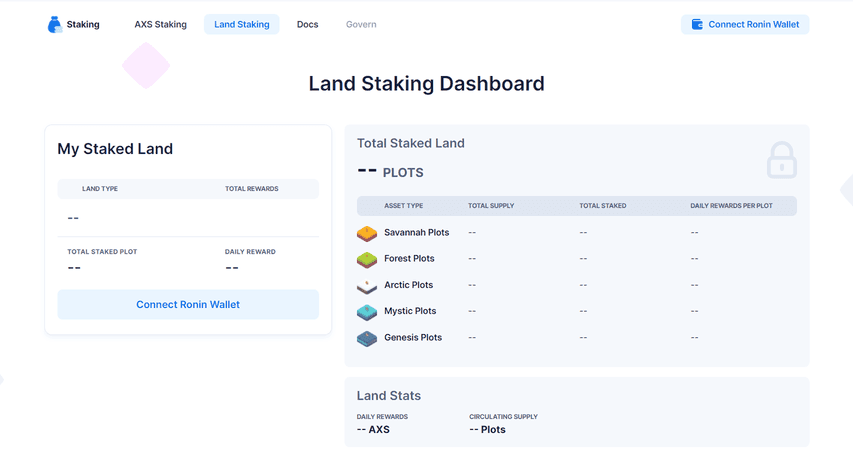Click the ASSET TYPE column header
This screenshot has height=465, width=853.
404,206
